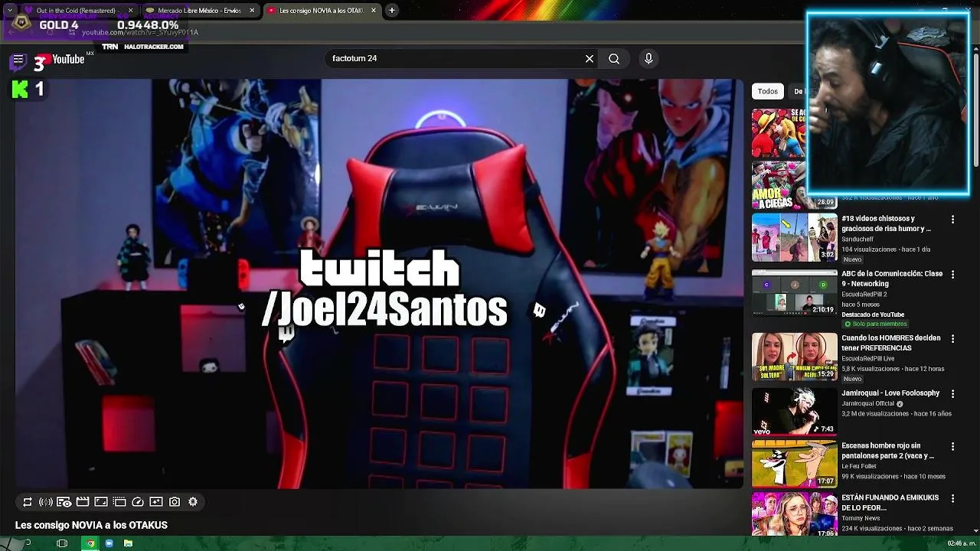Click video title Les consigo NOVIA a los OTAKUS
This screenshot has width=980, height=551.
(91, 525)
